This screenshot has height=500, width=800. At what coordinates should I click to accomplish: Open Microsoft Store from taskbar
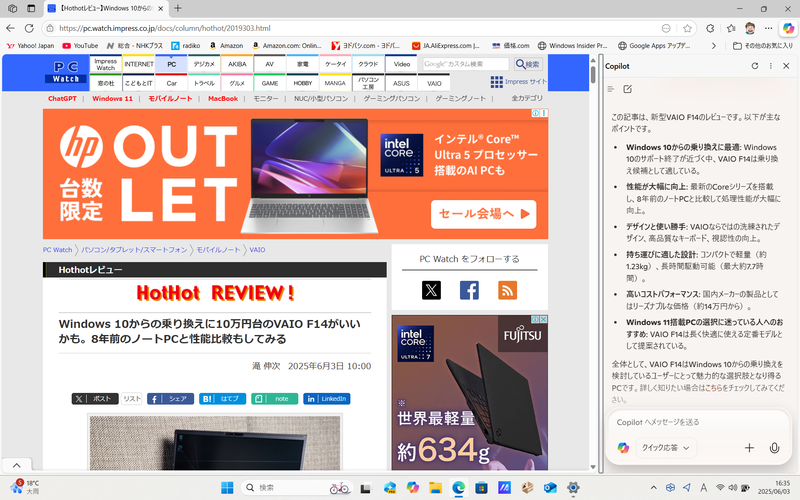click(481, 488)
